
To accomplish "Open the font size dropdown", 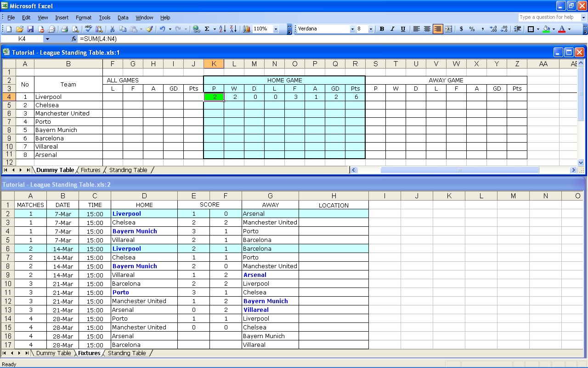I will click(371, 29).
